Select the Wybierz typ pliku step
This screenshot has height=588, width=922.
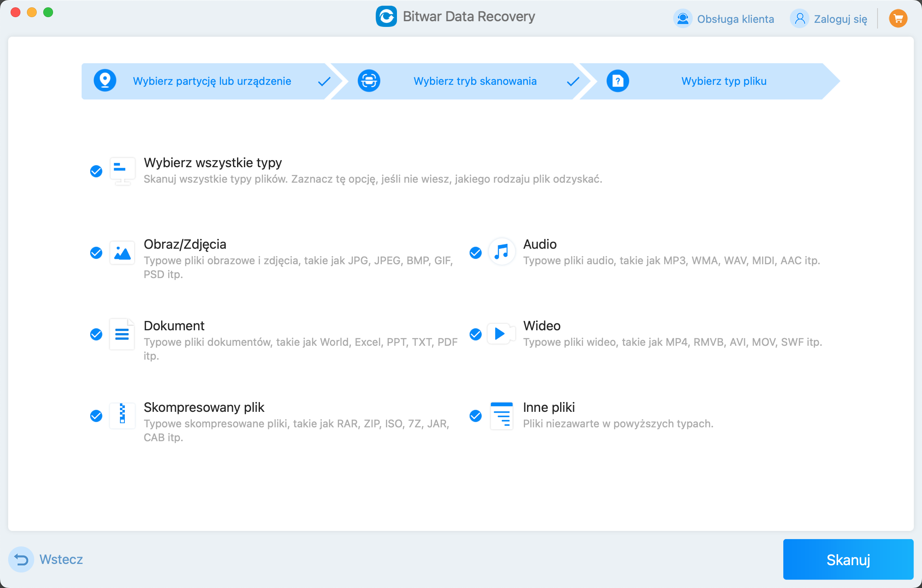click(x=723, y=81)
